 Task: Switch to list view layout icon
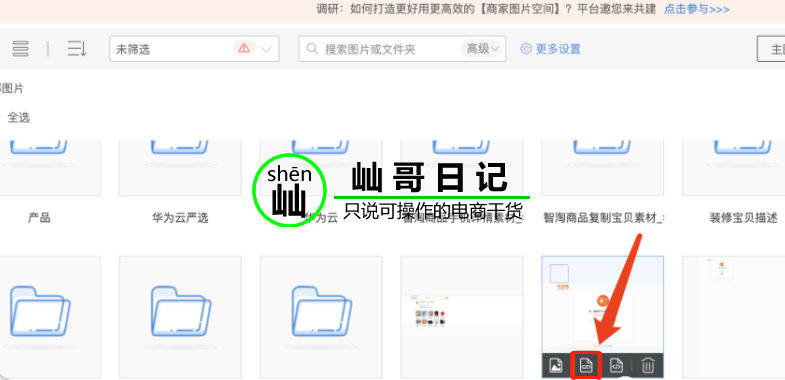click(x=21, y=49)
